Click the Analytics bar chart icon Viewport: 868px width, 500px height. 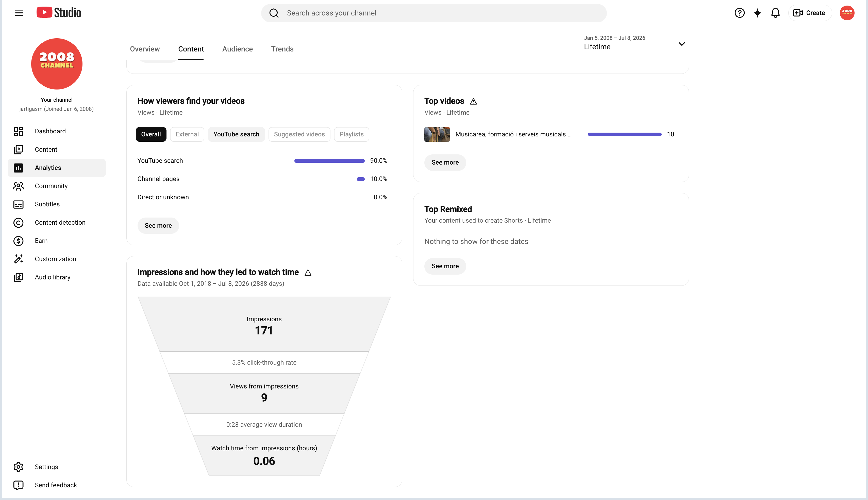tap(18, 168)
